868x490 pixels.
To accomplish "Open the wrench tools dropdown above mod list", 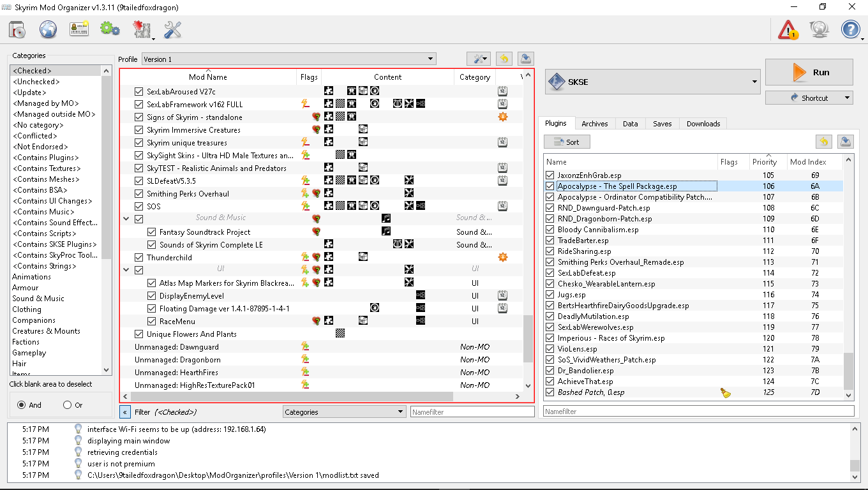I will coord(478,59).
